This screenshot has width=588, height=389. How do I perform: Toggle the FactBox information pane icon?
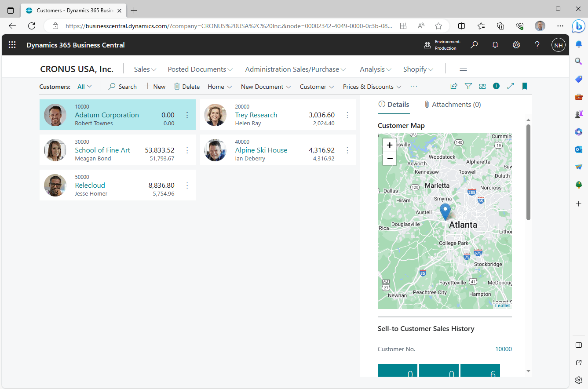[x=497, y=86]
